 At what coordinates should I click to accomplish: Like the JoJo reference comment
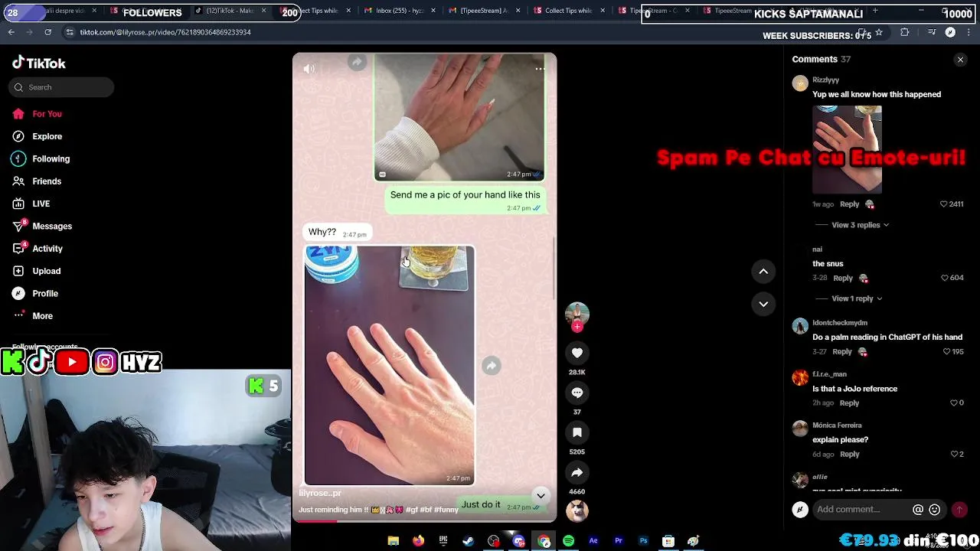click(954, 403)
